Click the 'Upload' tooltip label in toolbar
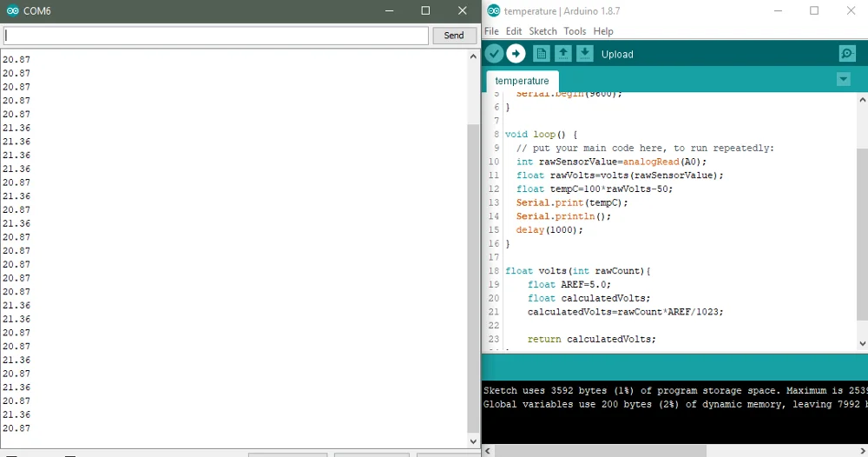The width and height of the screenshot is (868, 457). point(617,54)
